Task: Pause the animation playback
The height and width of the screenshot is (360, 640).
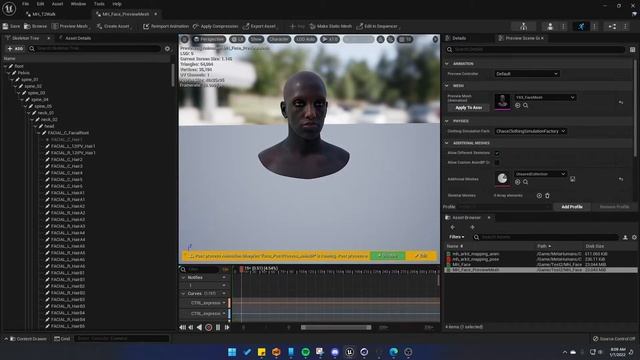Action: tap(218, 327)
